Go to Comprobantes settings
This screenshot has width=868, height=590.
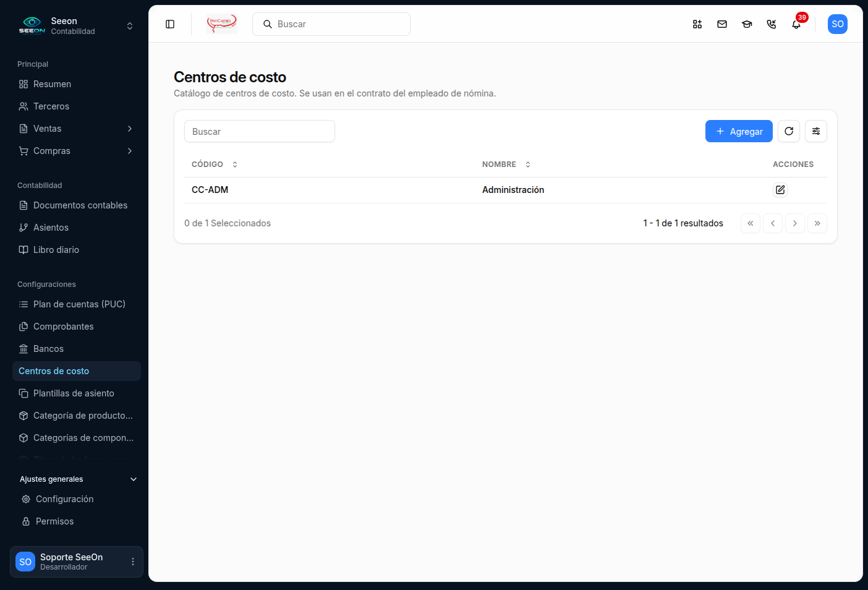[x=77, y=327]
